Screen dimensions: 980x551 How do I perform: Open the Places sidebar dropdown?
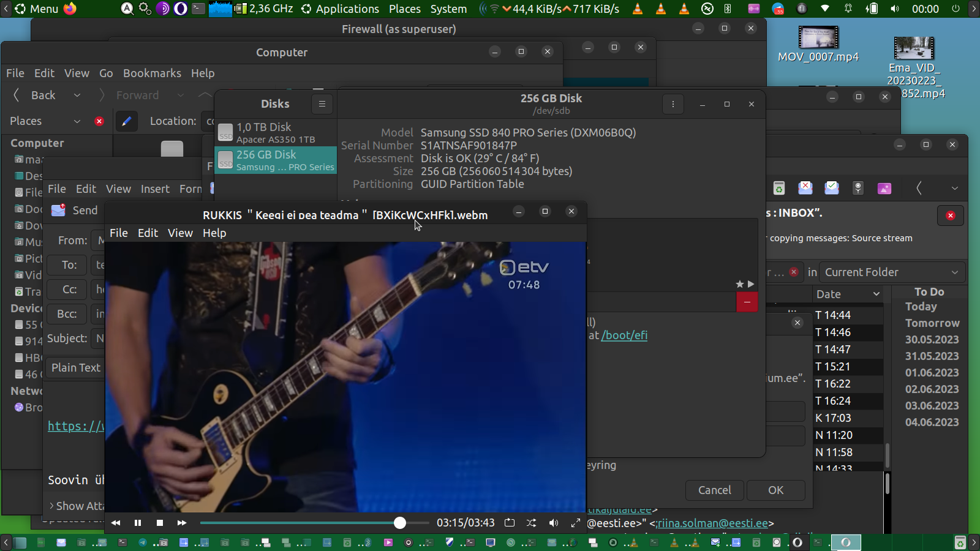[x=77, y=121]
